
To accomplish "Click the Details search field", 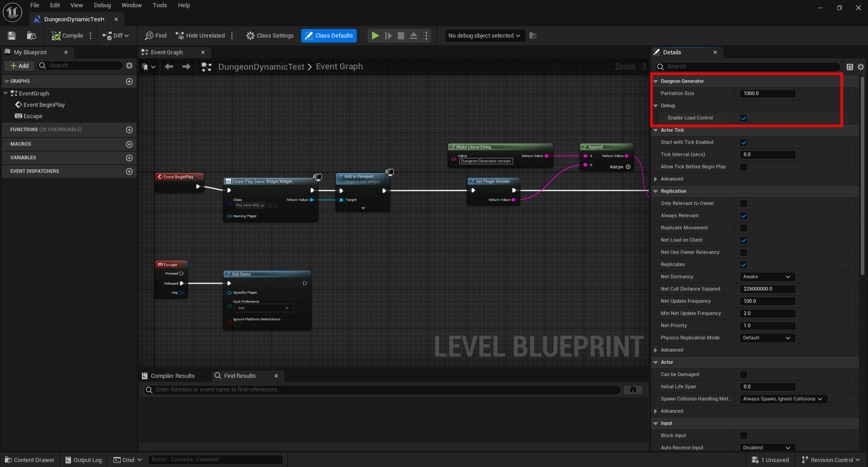I will [748, 67].
